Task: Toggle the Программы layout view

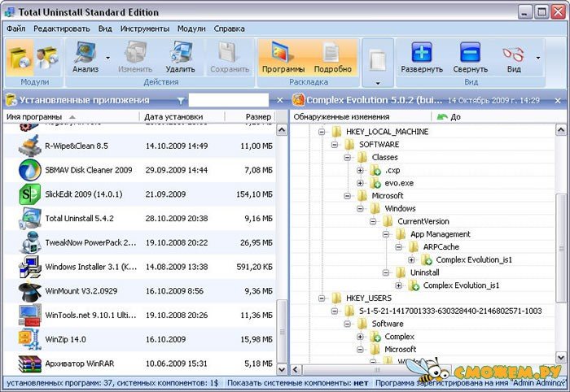Action: 283,56
